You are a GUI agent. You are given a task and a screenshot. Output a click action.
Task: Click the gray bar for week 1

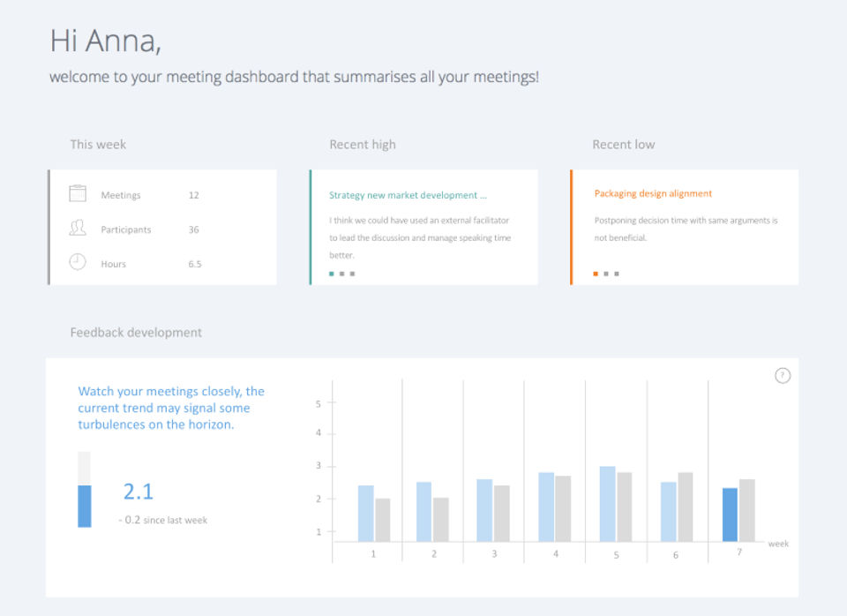click(x=382, y=520)
